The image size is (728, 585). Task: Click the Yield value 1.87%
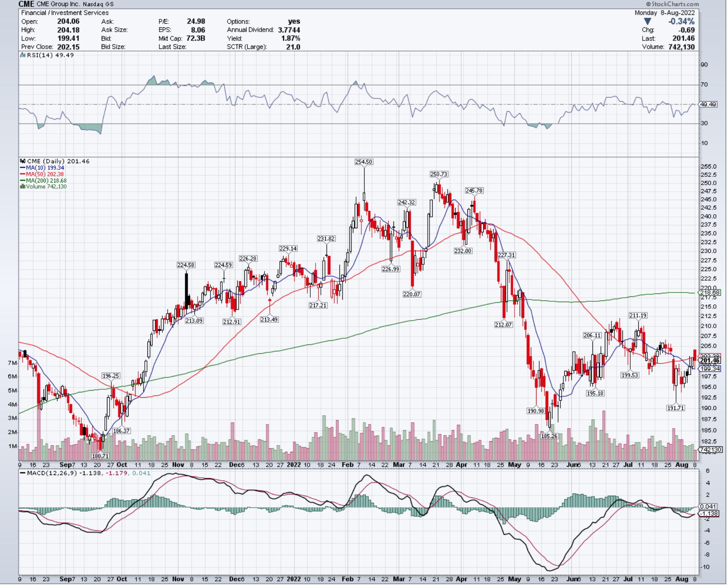(291, 38)
